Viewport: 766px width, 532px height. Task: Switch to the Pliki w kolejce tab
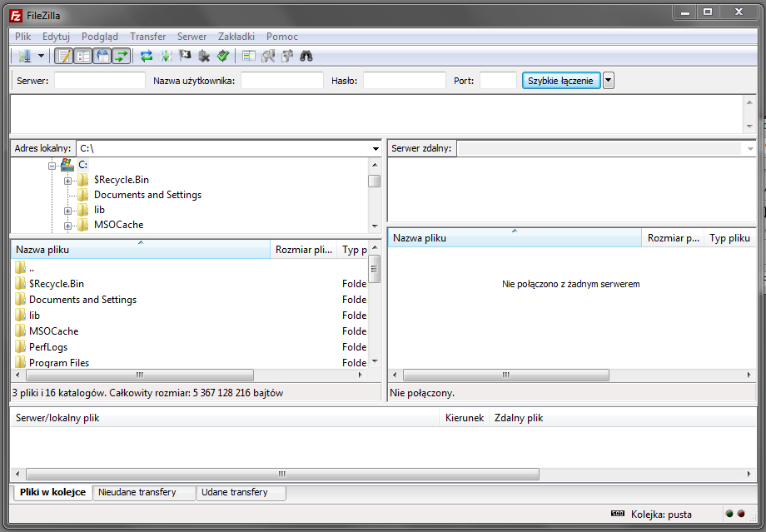pyautogui.click(x=52, y=492)
